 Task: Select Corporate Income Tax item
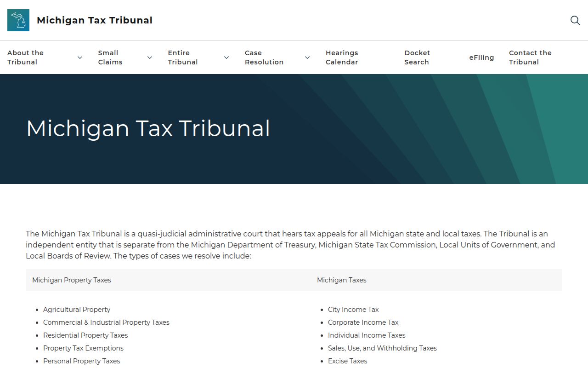coord(363,322)
